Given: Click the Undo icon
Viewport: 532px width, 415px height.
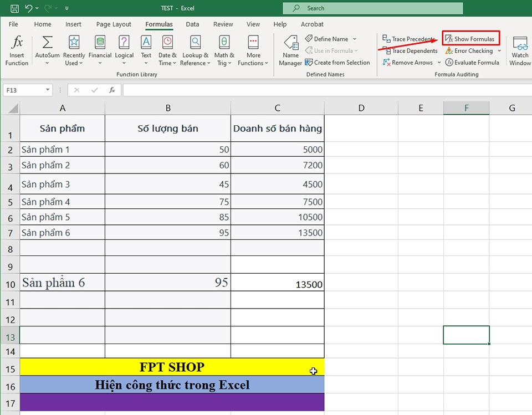Looking at the screenshot, I should pyautogui.click(x=29, y=8).
